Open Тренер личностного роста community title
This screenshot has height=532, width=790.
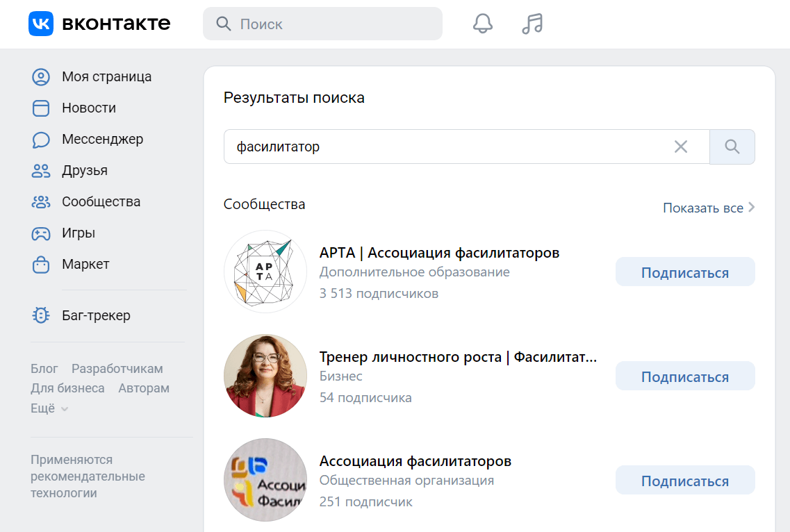[458, 357]
